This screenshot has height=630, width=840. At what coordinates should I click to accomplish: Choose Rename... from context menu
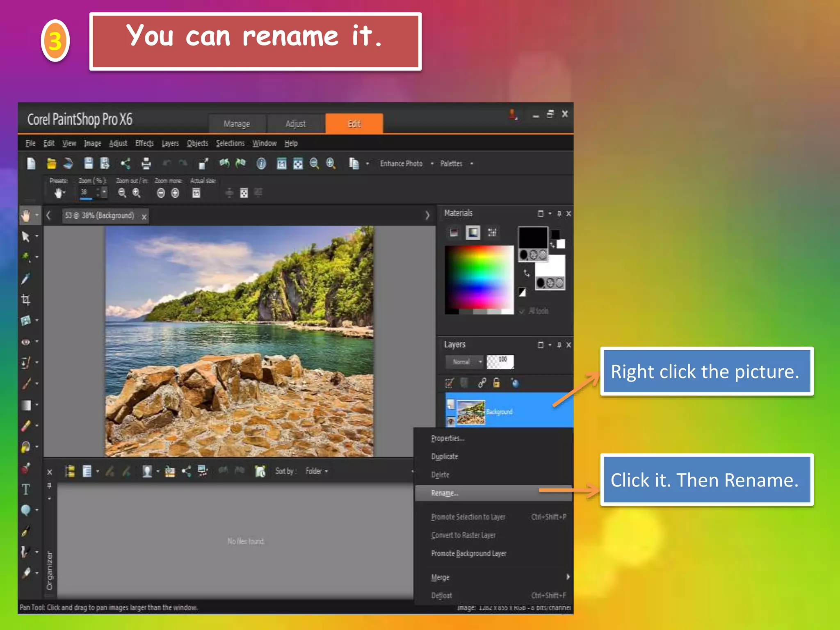(444, 493)
